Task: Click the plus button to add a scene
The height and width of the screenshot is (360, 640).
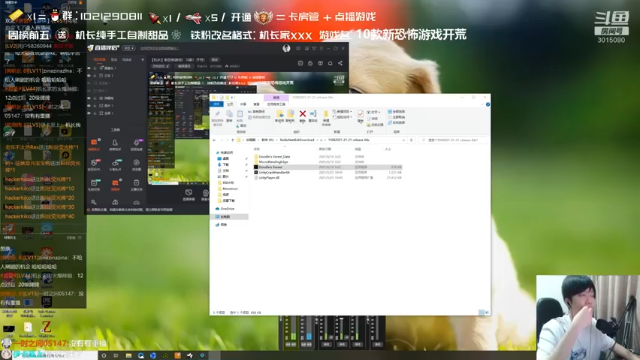Action: [x=142, y=60]
